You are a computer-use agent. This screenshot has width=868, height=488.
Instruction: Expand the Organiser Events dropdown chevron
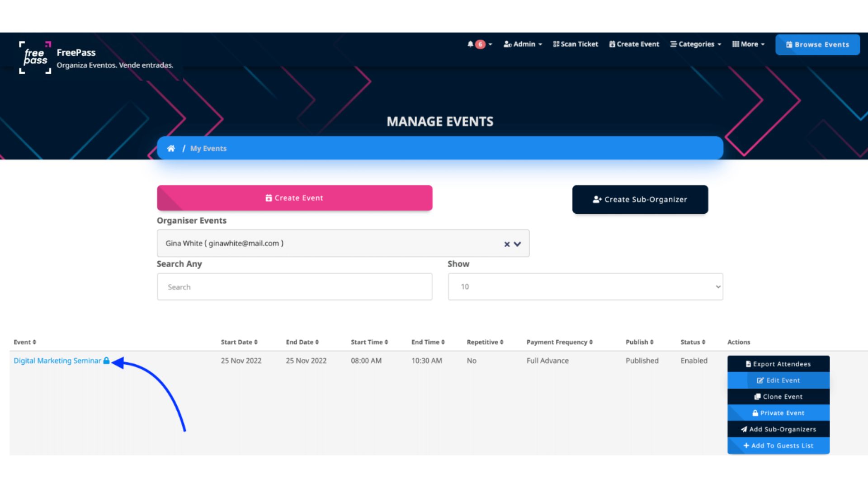click(518, 244)
